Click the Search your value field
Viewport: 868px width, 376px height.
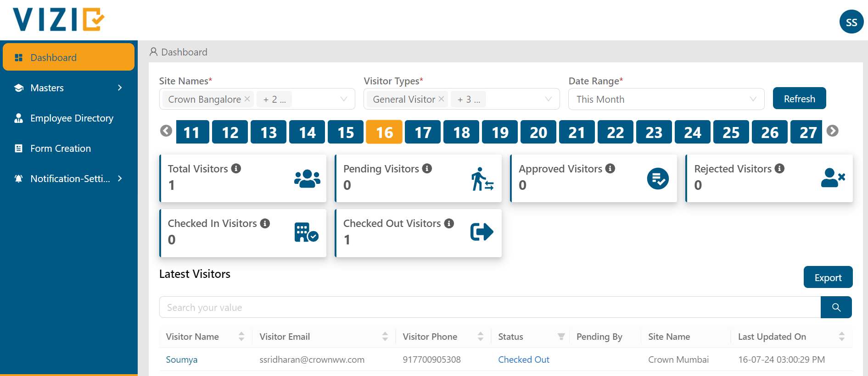489,307
